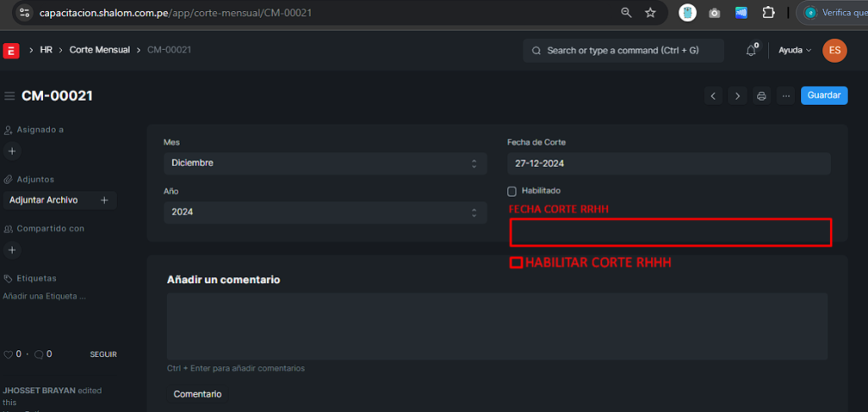Navigate to Corte Mensual breadcrumb

pyautogui.click(x=100, y=50)
